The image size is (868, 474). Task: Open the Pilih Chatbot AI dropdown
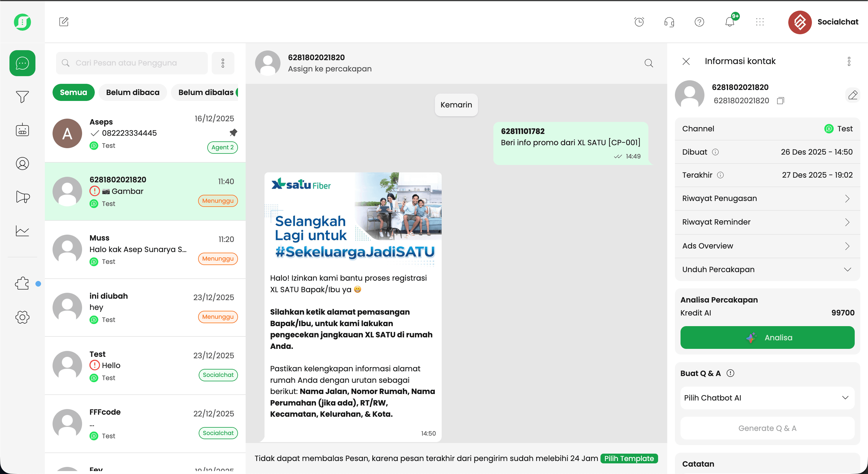pyautogui.click(x=767, y=398)
